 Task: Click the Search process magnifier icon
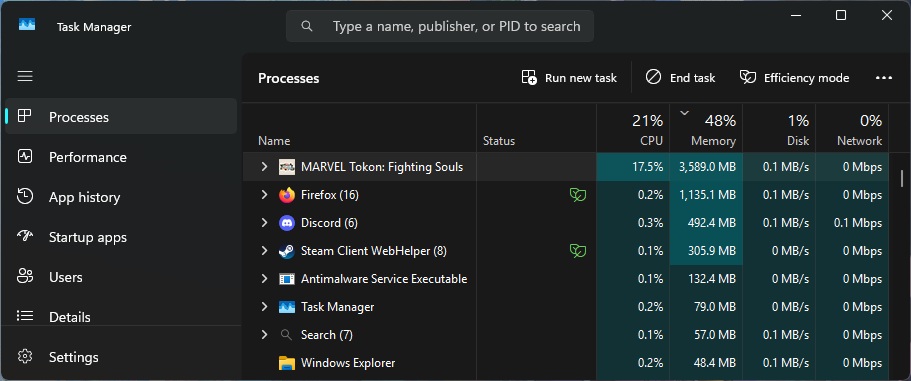(x=286, y=335)
